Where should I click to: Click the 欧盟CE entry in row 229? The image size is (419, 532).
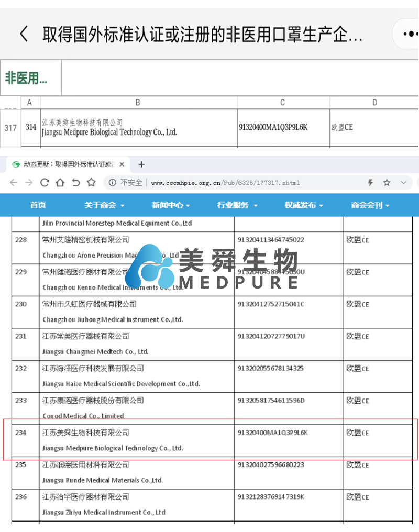358,272
